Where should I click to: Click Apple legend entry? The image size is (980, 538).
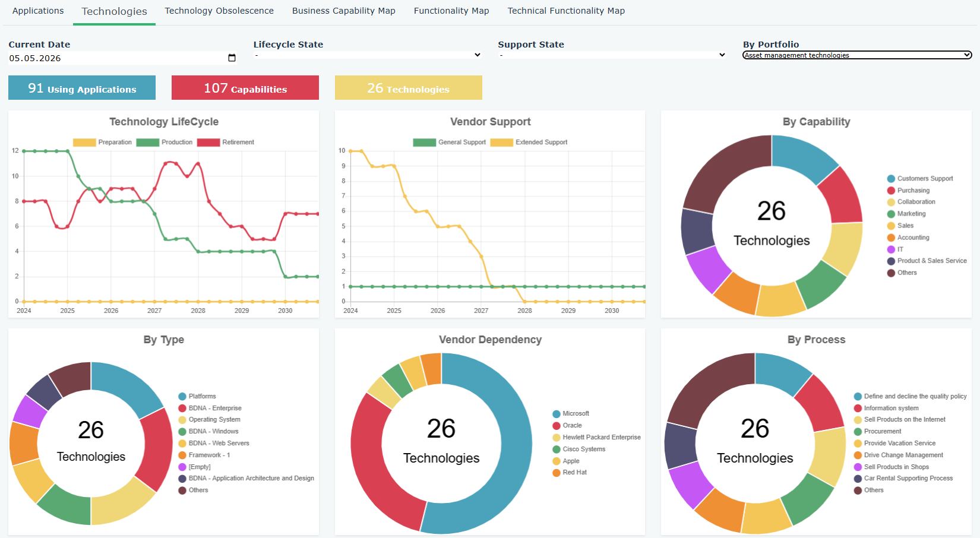(x=566, y=461)
